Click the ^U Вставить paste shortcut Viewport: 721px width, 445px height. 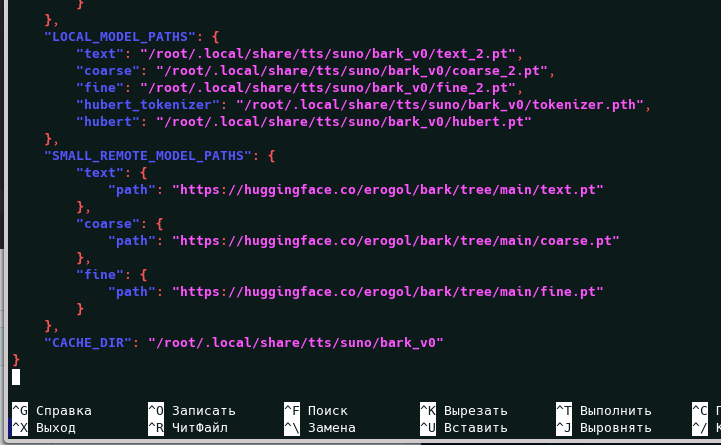(463, 428)
